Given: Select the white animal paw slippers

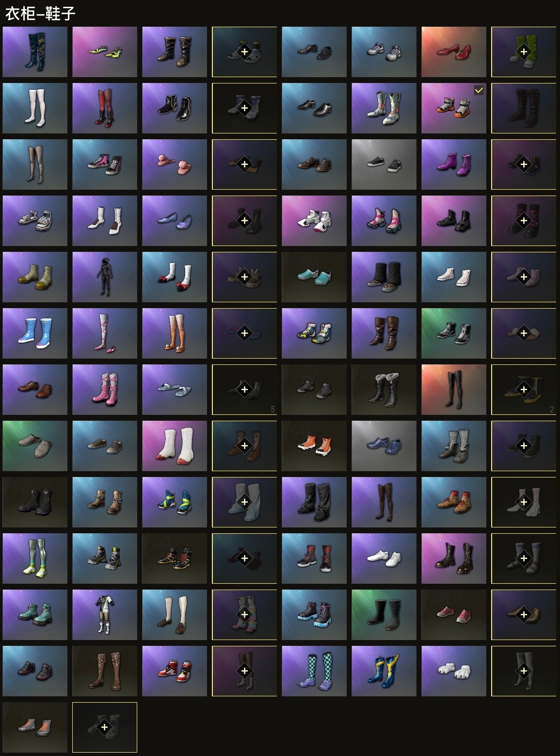Looking at the screenshot, I should point(454,671).
